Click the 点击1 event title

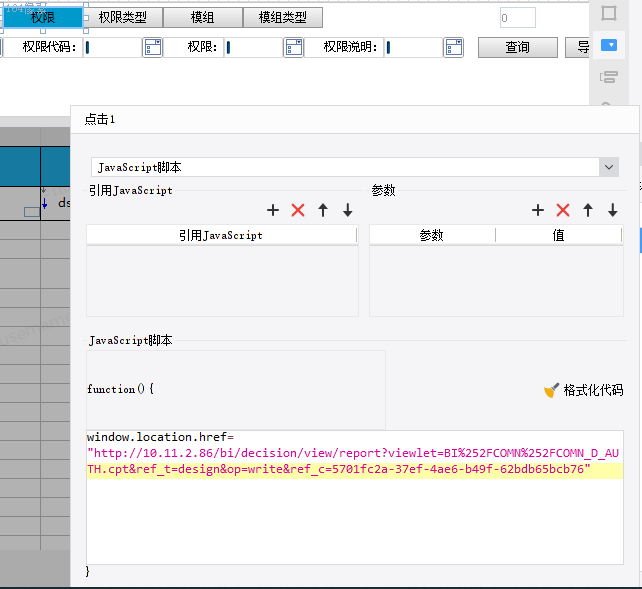99,120
